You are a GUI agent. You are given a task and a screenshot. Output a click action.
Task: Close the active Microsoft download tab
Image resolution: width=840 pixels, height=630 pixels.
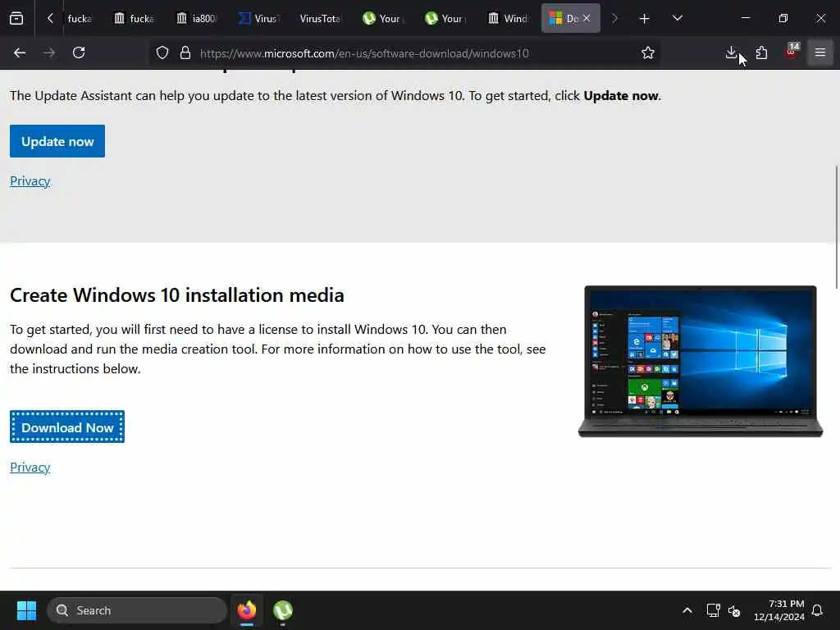[x=587, y=18]
